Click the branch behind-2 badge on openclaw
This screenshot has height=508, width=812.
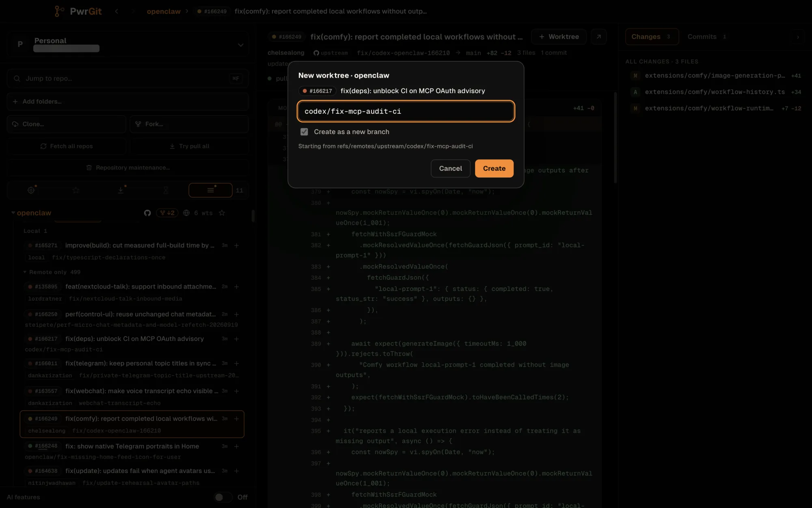[x=167, y=213]
